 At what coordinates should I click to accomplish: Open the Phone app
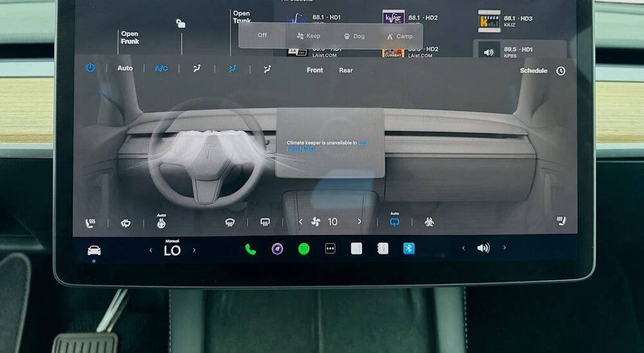click(x=251, y=249)
